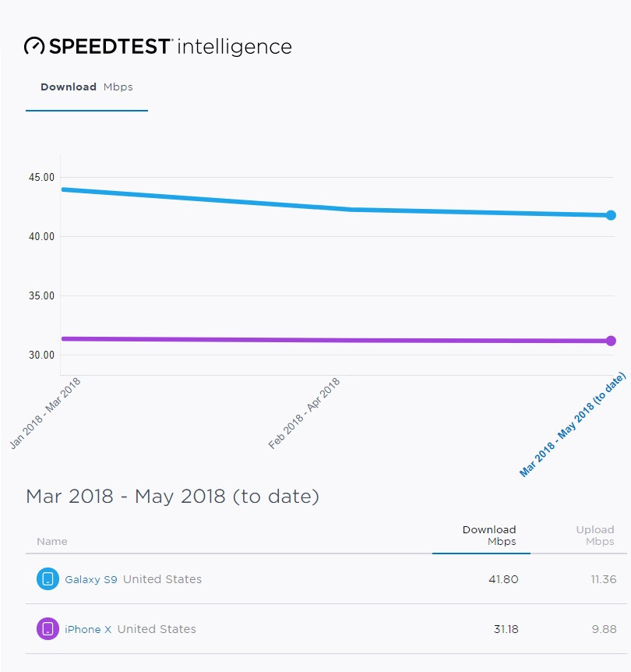Click the purple iPhone X phone icon
Screen dimensions: 631x672
coord(48,628)
